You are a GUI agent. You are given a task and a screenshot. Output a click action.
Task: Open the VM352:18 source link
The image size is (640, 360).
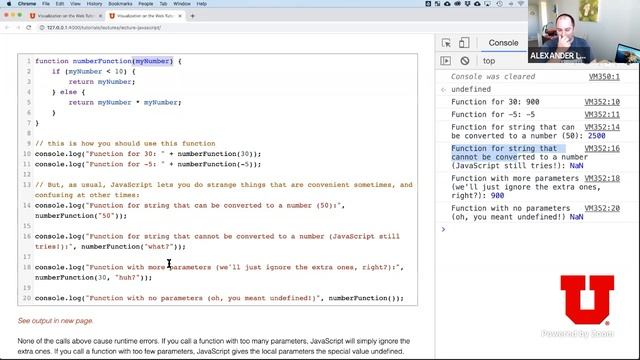[x=602, y=178]
